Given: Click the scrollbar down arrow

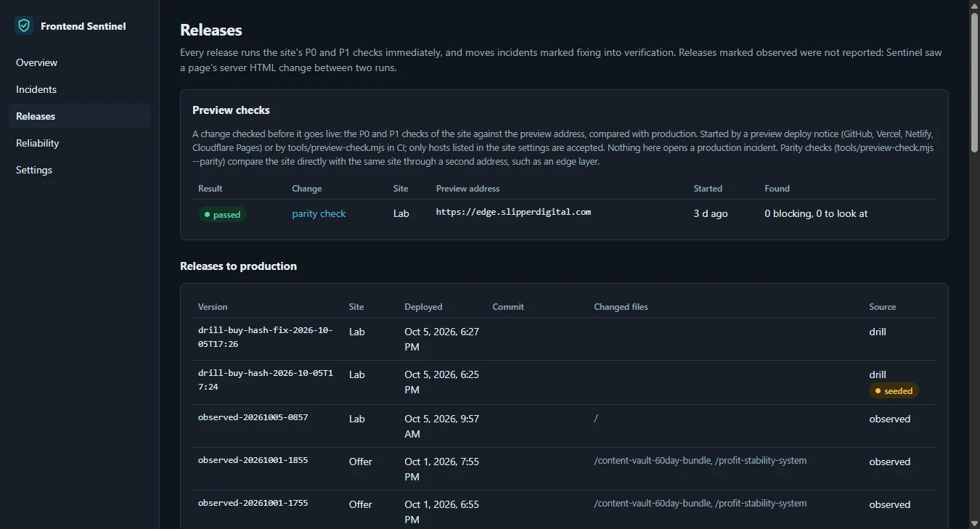Looking at the screenshot, I should point(974,523).
